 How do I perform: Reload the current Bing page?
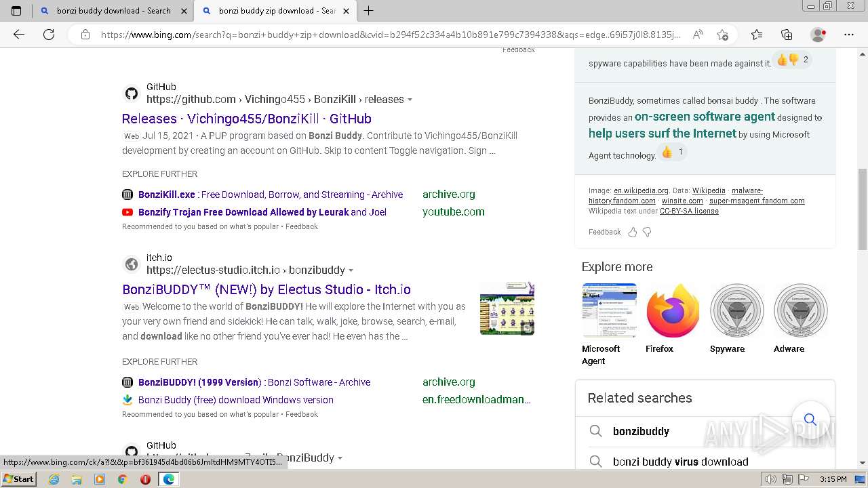(49, 35)
